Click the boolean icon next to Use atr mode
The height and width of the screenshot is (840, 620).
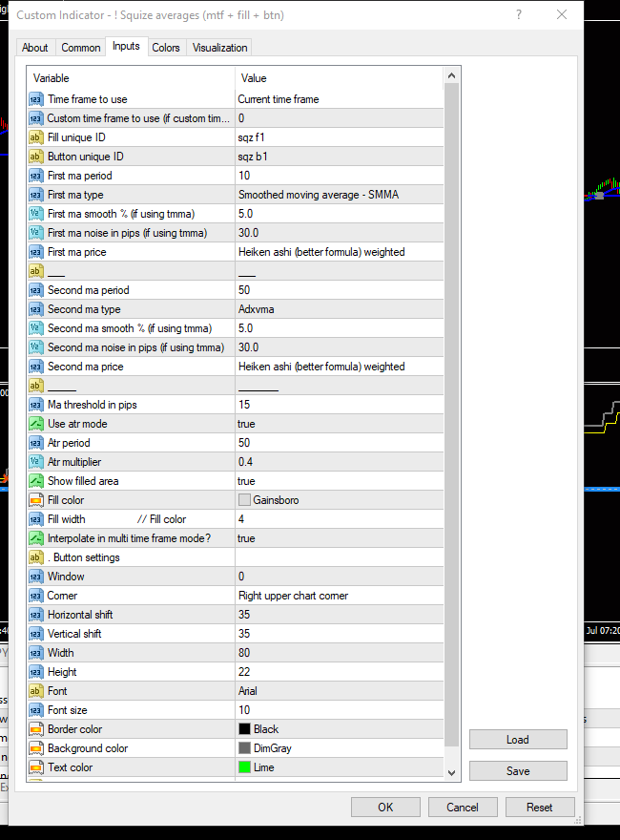(x=36, y=424)
